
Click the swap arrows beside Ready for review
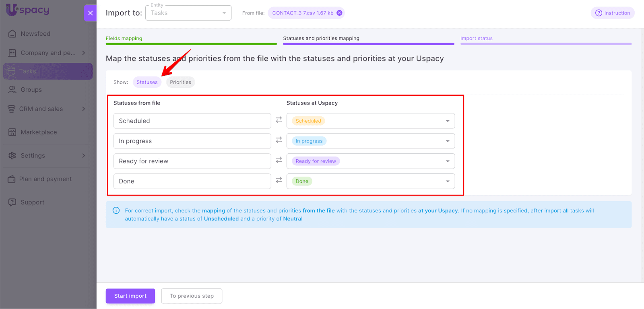click(x=279, y=160)
